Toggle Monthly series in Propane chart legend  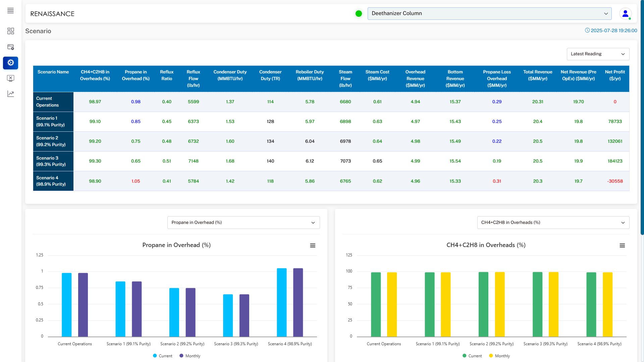point(190,356)
